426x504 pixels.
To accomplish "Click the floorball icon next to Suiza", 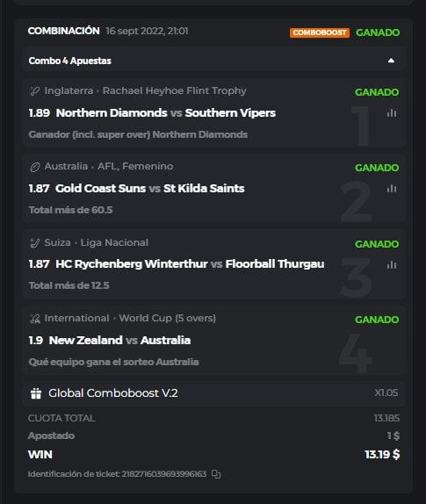I will coord(35,243).
